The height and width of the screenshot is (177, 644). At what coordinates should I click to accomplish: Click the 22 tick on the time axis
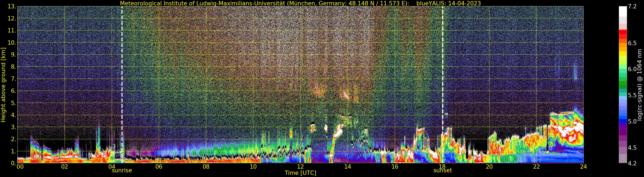click(536, 167)
